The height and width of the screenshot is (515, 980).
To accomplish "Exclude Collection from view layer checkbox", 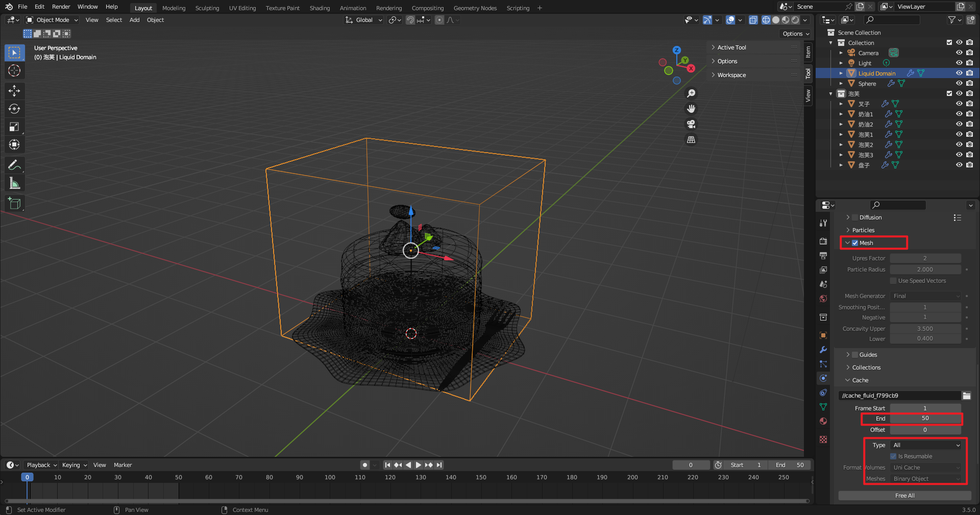I will tap(949, 42).
